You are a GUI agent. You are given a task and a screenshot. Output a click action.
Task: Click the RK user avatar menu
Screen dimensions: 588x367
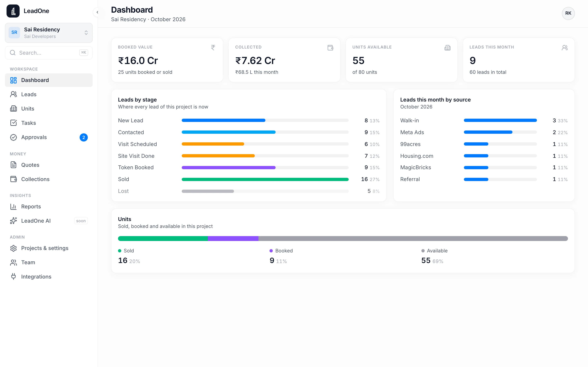tap(568, 13)
